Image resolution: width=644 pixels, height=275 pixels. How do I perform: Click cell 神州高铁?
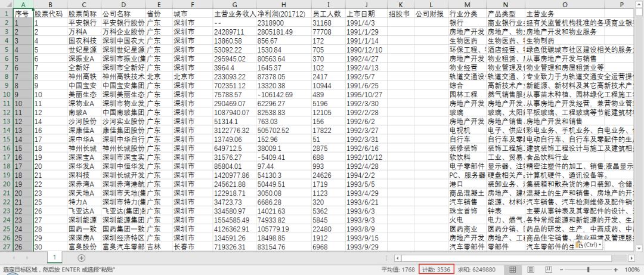click(84, 76)
